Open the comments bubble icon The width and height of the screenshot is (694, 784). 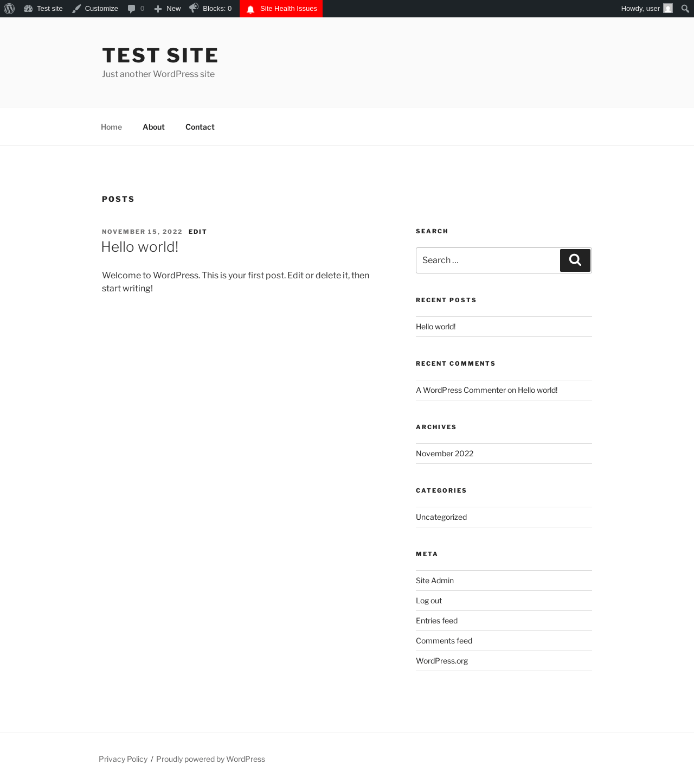pos(131,9)
